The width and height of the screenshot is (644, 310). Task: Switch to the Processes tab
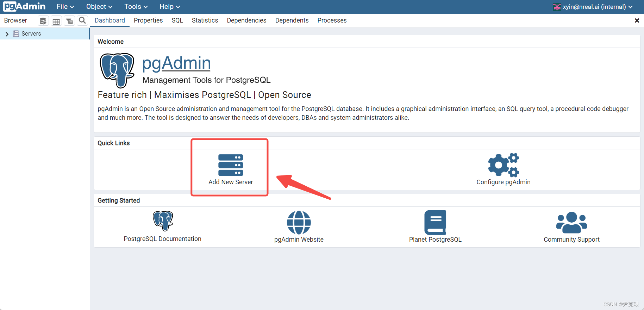click(332, 20)
